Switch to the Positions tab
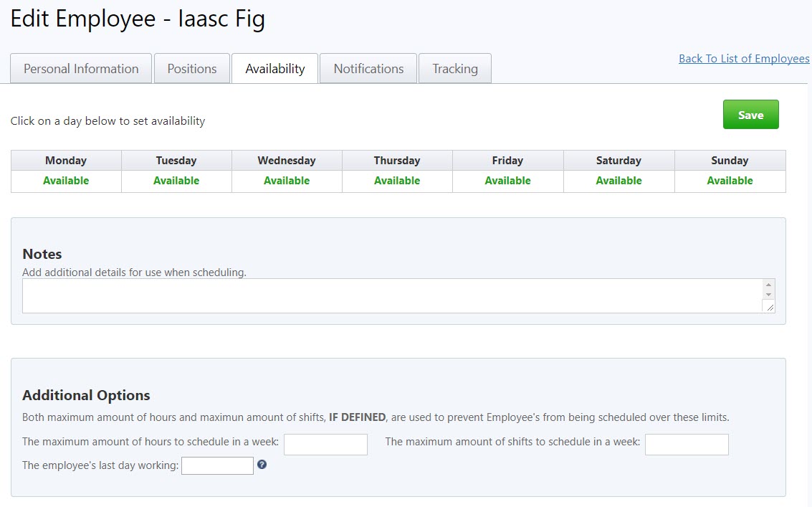812x507 pixels. (x=192, y=69)
